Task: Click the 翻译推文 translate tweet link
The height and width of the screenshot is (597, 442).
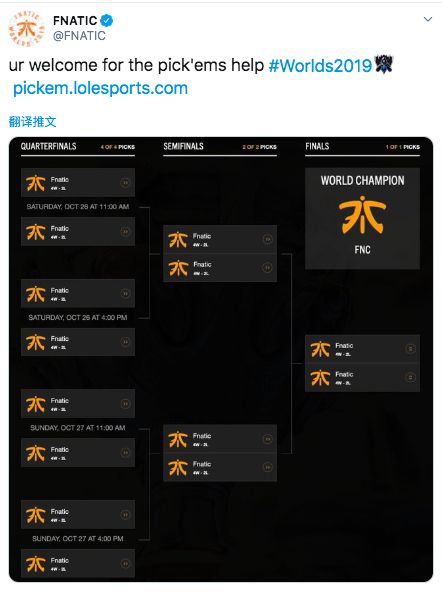Action: pyautogui.click(x=32, y=122)
